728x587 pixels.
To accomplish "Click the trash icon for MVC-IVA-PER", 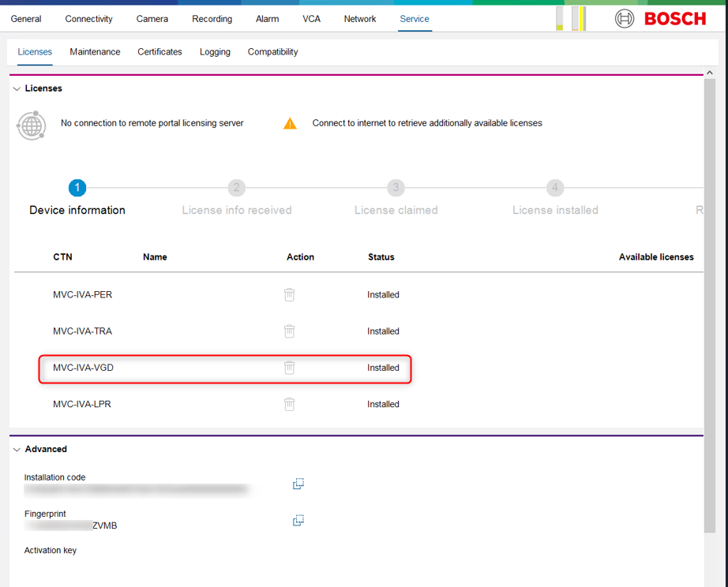I will [x=290, y=294].
